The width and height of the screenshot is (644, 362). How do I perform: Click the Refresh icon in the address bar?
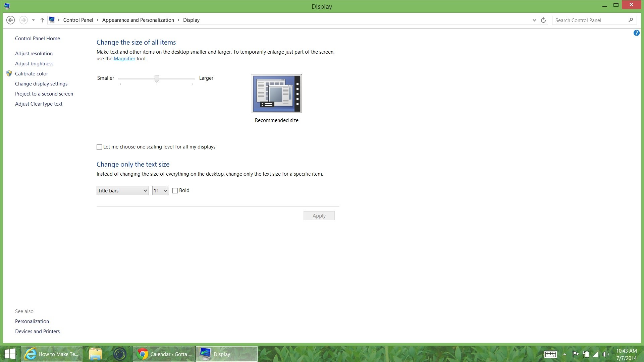(543, 20)
